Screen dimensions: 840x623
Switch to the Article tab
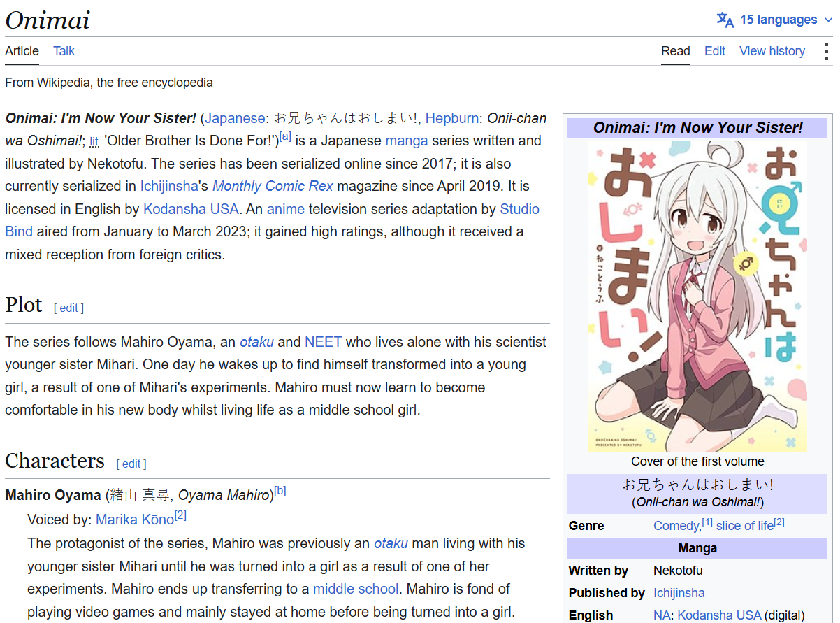(22, 51)
